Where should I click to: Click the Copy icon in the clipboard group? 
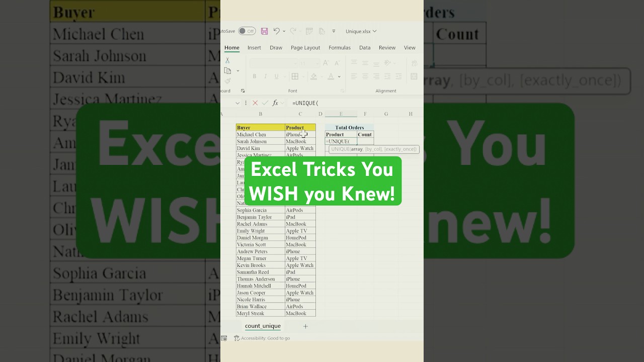pyautogui.click(x=227, y=70)
